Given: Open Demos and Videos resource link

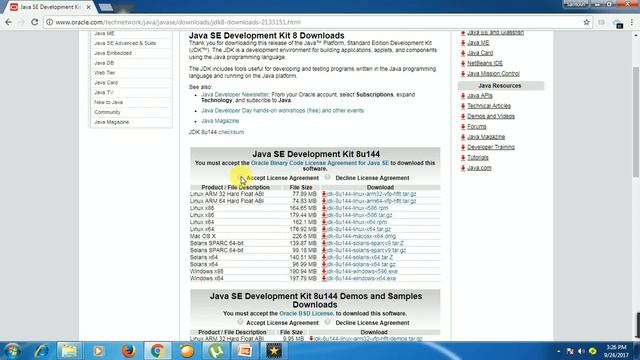Looking at the screenshot, I should click(x=491, y=116).
